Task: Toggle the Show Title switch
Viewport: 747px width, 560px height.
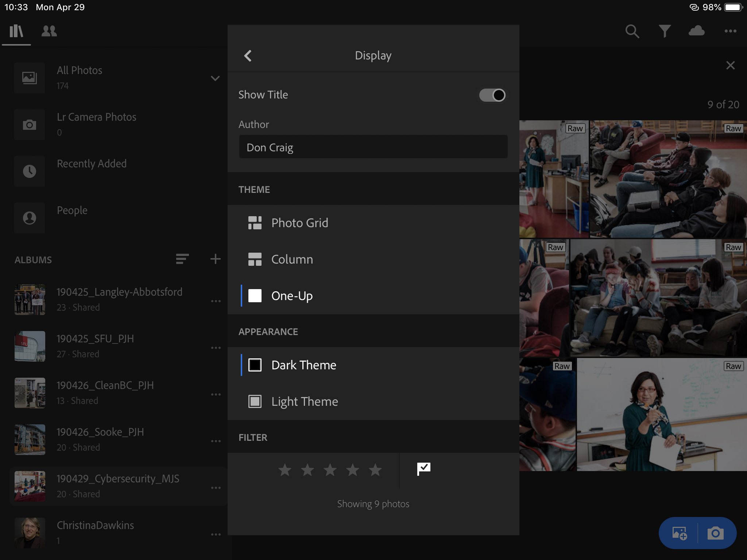Action: point(492,95)
